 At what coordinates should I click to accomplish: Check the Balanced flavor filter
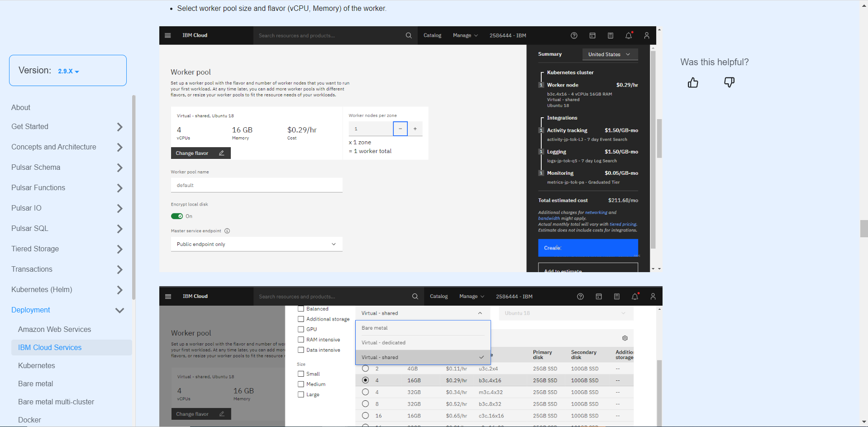pyautogui.click(x=301, y=309)
